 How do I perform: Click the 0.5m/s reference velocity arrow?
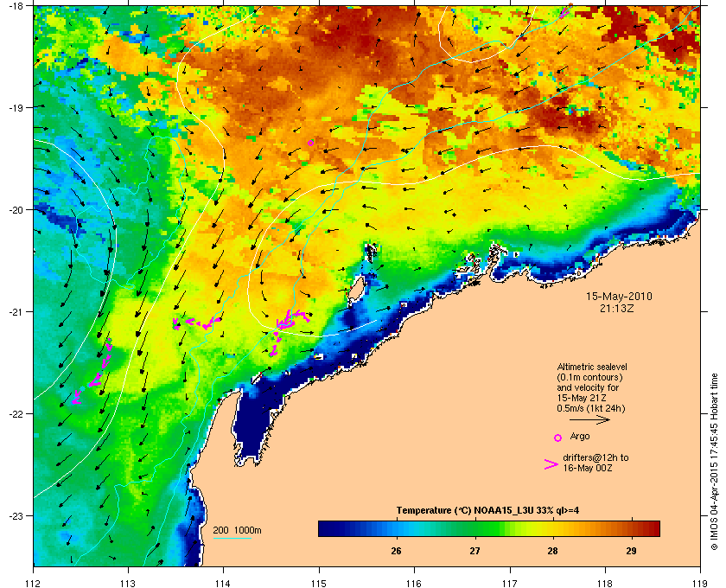pyautogui.click(x=589, y=420)
